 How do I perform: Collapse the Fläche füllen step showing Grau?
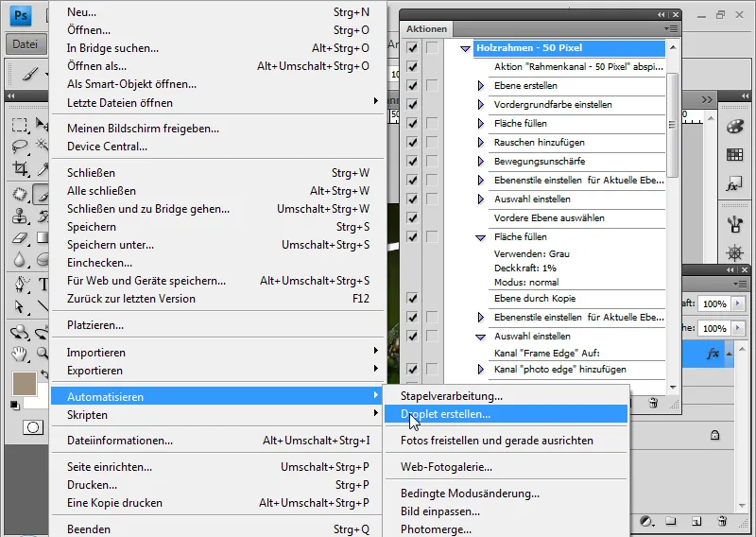(480, 237)
